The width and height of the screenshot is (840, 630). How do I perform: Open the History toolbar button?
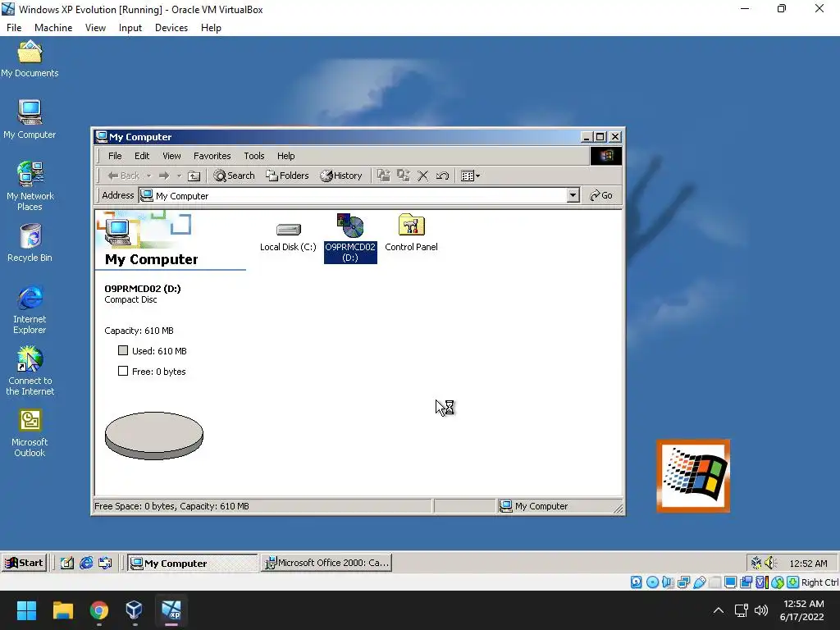[341, 176]
